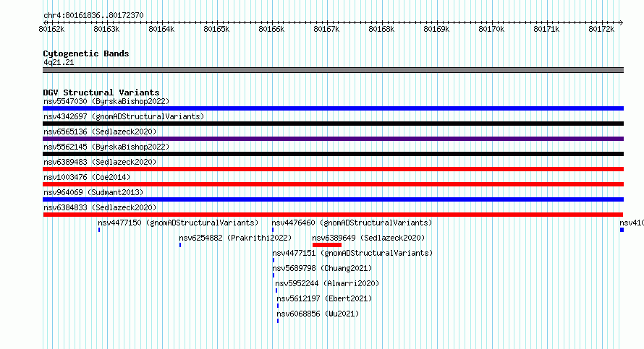
Task: Click the small blue marker under nsv4477150
Action: (x=99, y=230)
